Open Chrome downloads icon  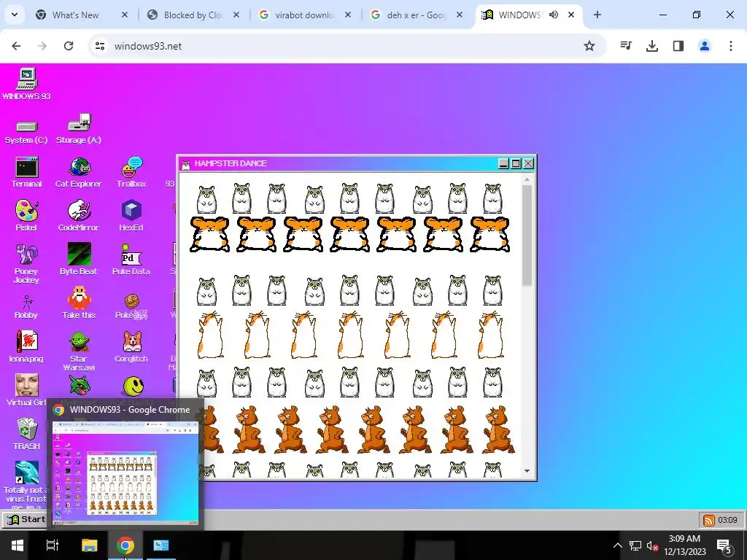652,46
